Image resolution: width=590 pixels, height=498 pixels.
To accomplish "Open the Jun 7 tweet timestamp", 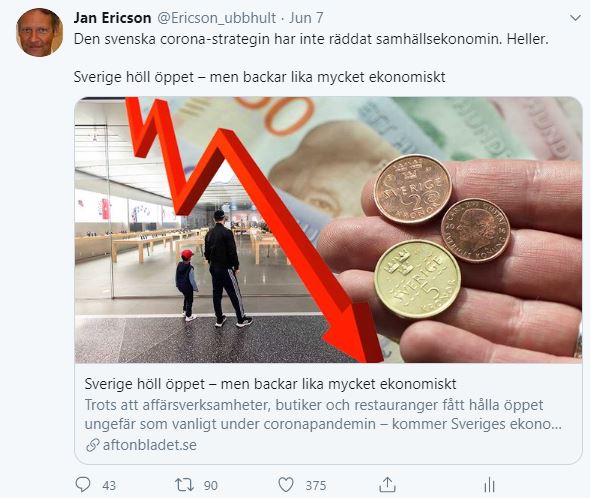I will (x=306, y=18).
